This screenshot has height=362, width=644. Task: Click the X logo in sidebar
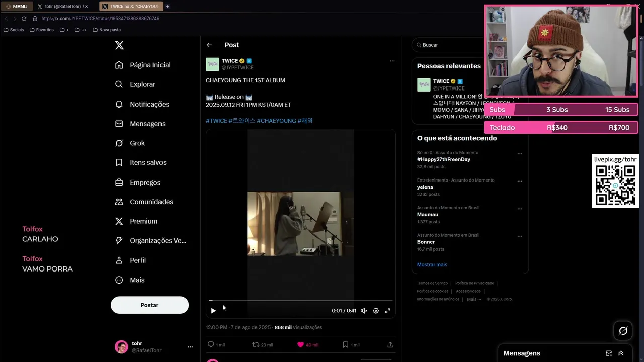[x=119, y=45]
